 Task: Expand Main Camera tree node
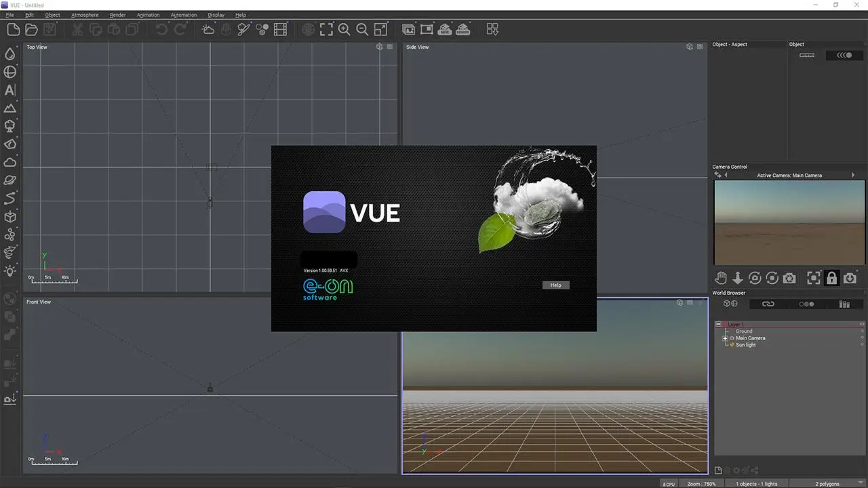click(x=725, y=338)
